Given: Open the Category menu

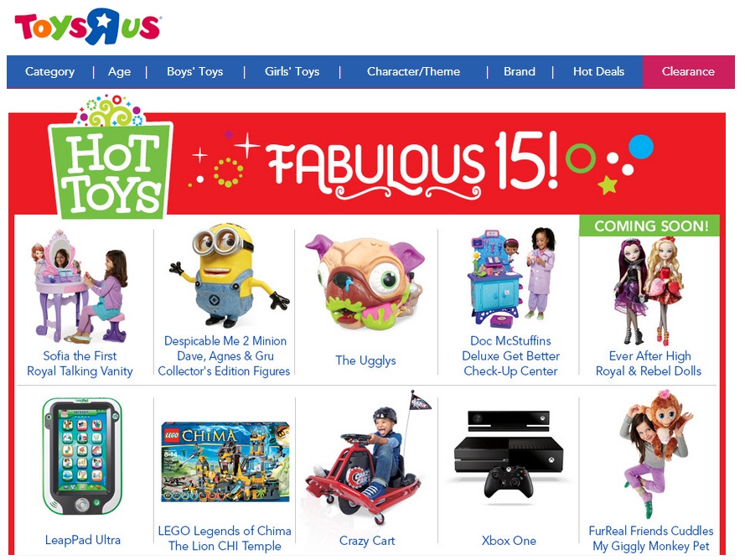Looking at the screenshot, I should pos(50,72).
